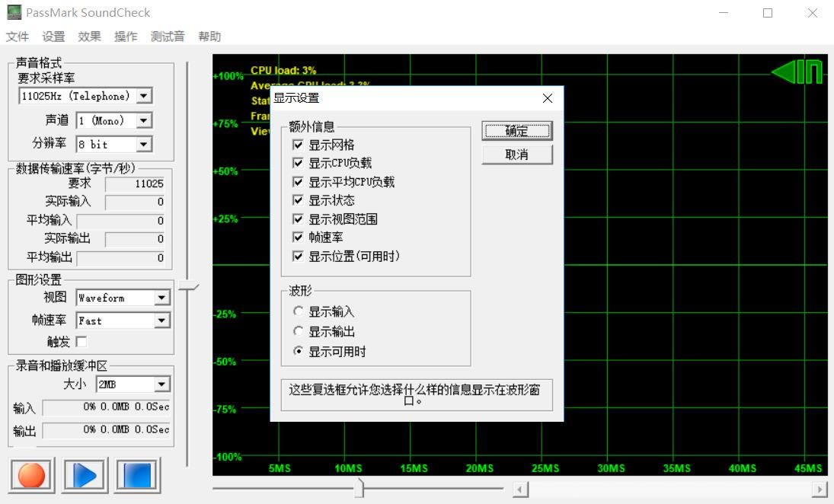Click the PassMark SoundCheck app icon
This screenshot has height=504, width=834.
click(x=14, y=12)
